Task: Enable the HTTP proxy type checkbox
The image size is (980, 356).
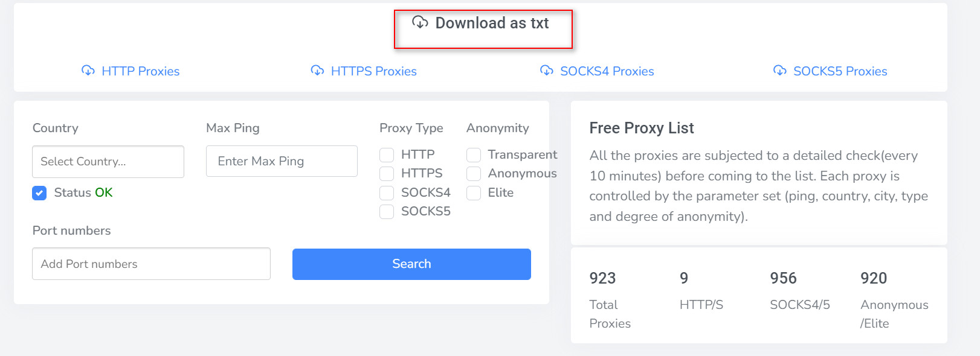Action: 387,155
